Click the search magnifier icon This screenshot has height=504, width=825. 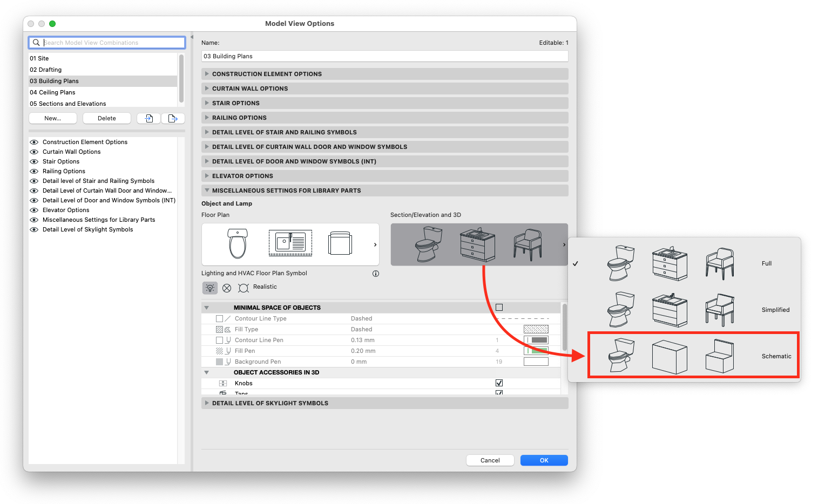[36, 43]
